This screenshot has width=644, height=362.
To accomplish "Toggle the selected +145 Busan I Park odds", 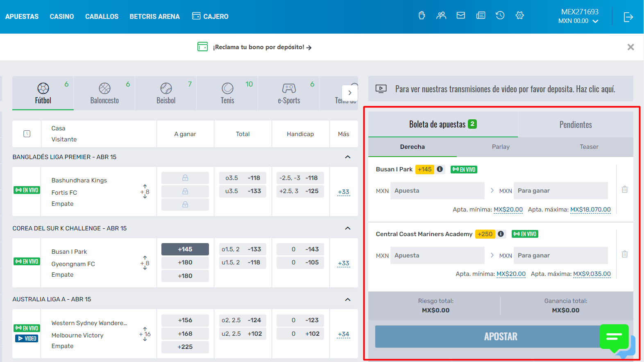I will [185, 249].
